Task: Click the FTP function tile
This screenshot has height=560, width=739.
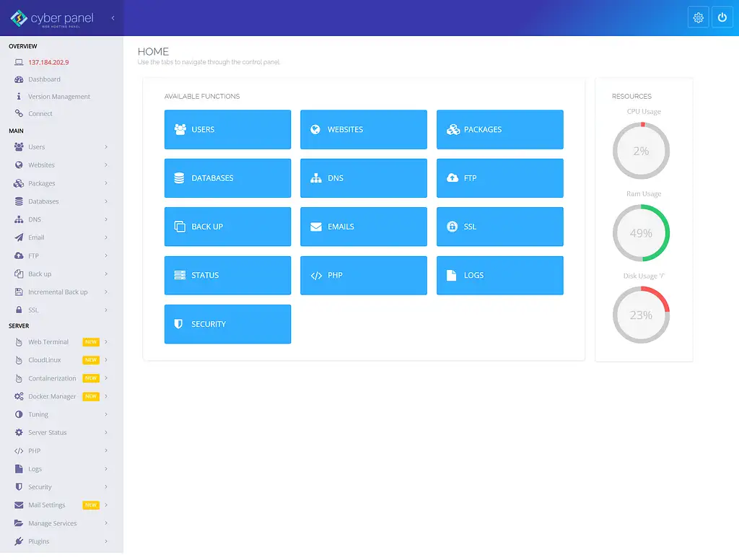Action: click(500, 178)
